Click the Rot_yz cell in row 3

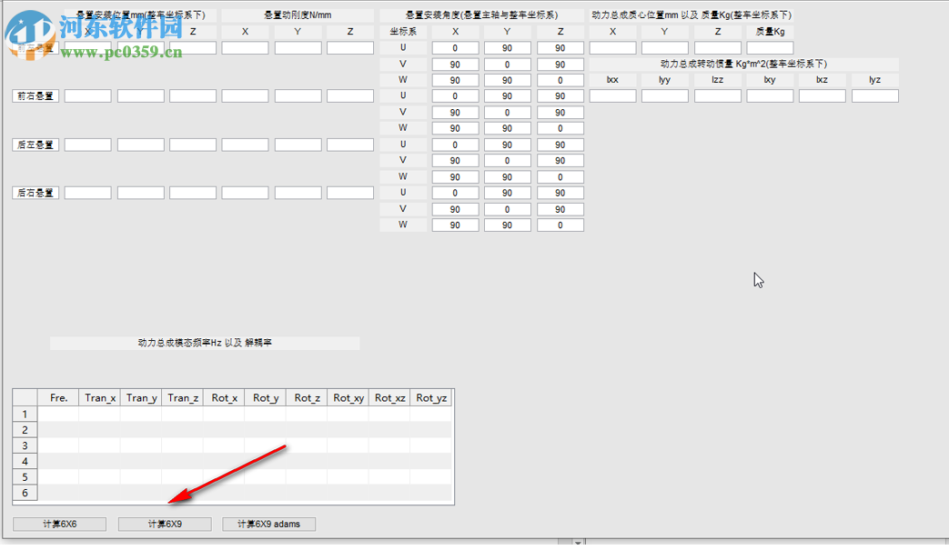point(431,445)
